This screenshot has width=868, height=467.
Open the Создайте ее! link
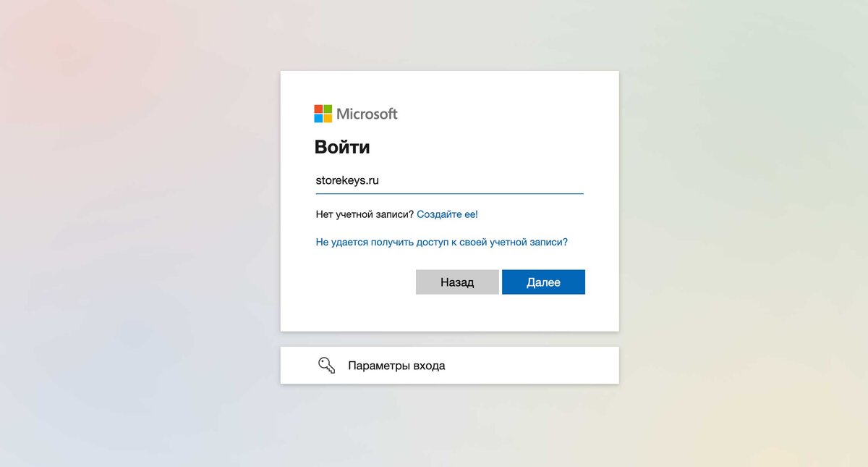tap(448, 214)
